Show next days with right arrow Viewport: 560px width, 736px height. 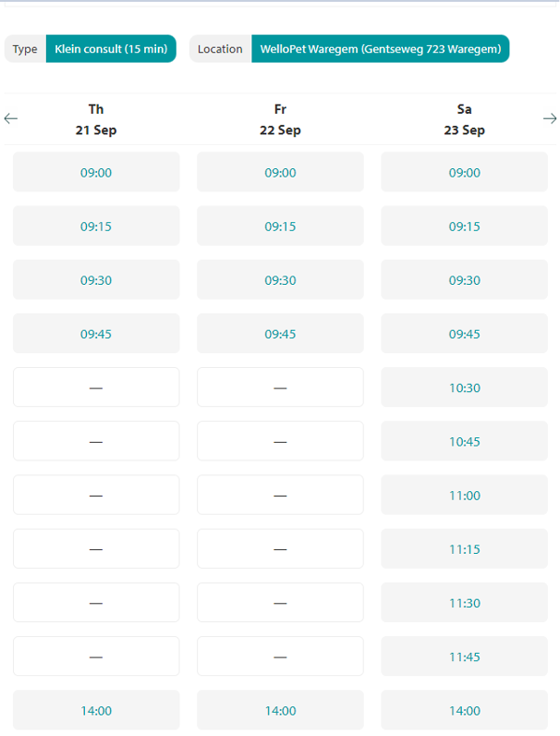pos(550,118)
